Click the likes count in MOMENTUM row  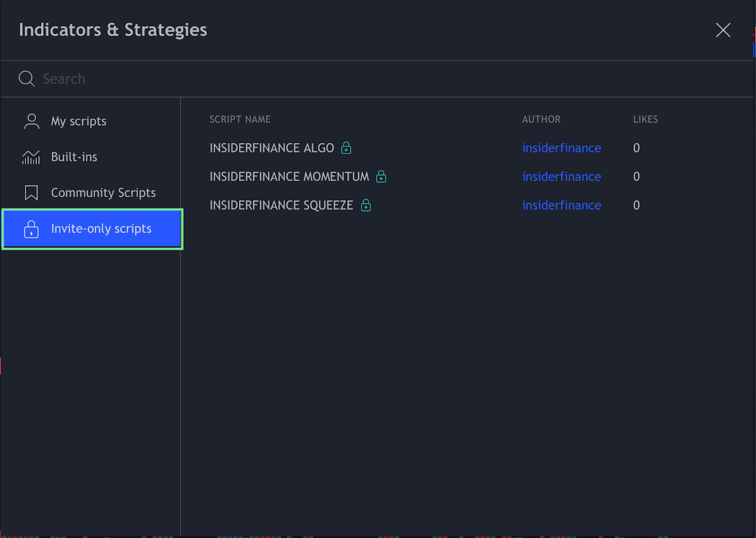coord(636,177)
